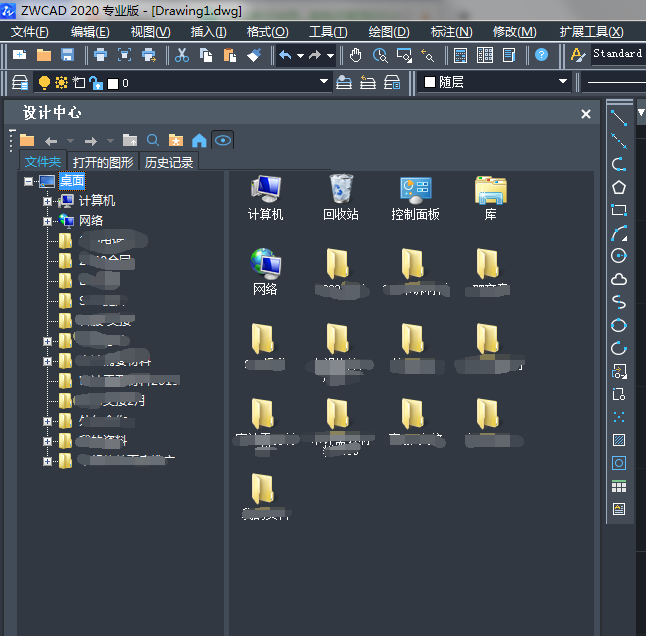The width and height of the screenshot is (646, 636).
Task: Click the Pan hand icon
Action: click(x=356, y=55)
